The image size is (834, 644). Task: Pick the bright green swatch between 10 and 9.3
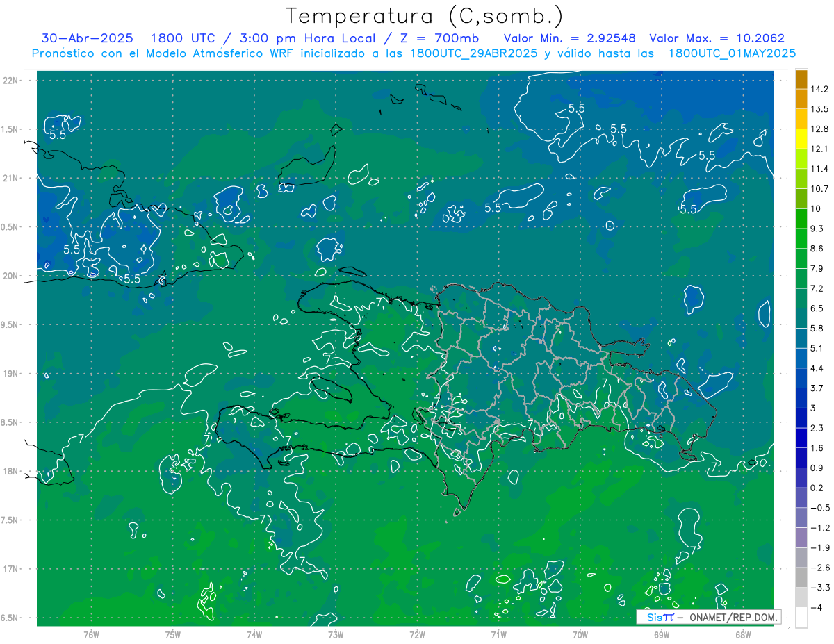tap(801, 219)
